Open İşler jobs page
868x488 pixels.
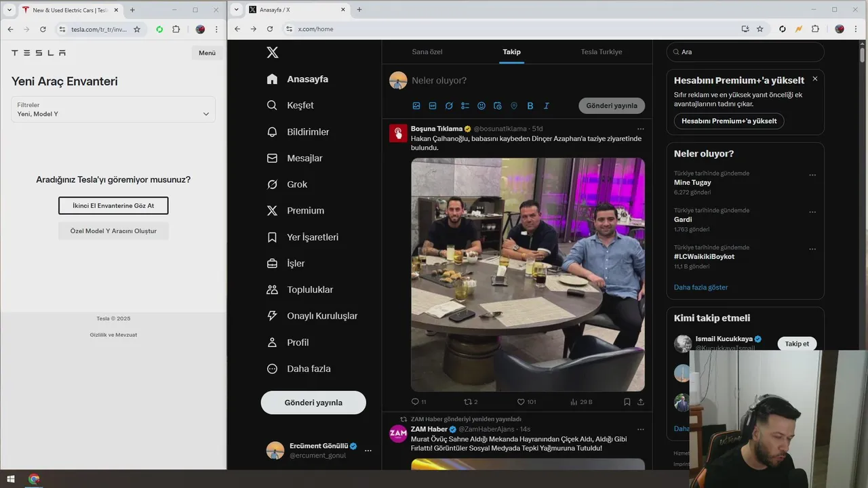(285, 264)
